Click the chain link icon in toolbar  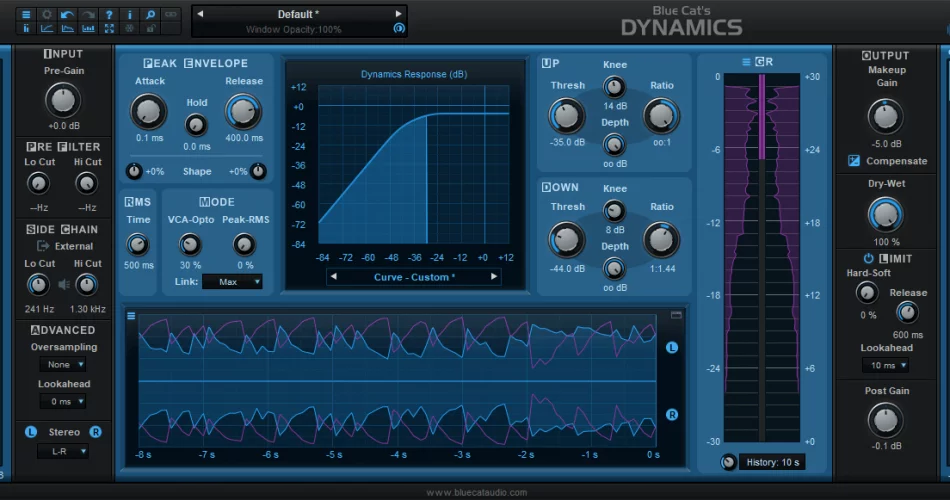171,14
